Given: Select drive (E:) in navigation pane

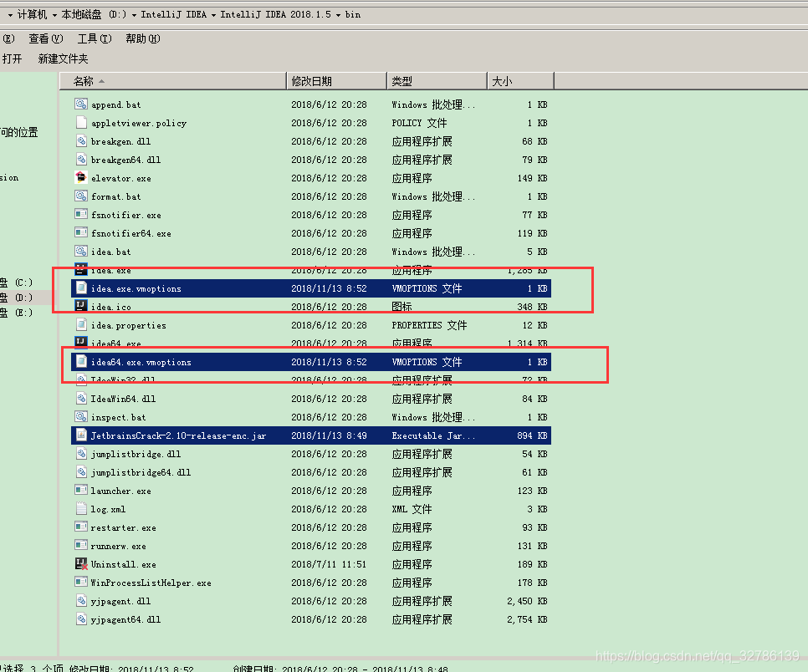Looking at the screenshot, I should (x=17, y=312).
